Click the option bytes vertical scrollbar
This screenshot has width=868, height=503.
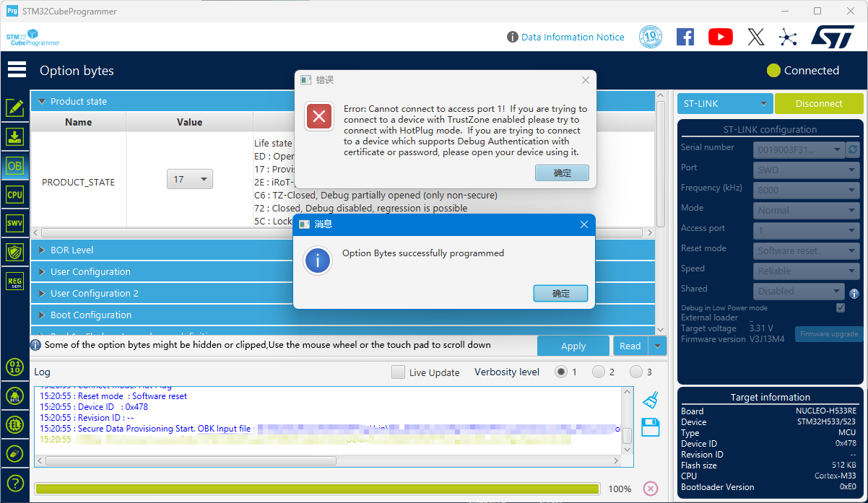pyautogui.click(x=661, y=164)
